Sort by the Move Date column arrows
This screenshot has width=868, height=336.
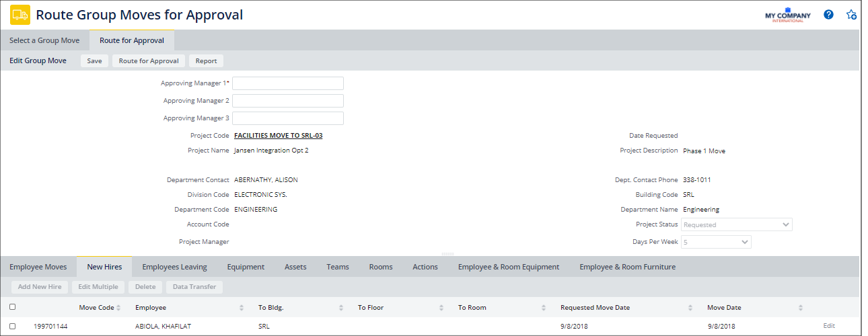click(800, 308)
